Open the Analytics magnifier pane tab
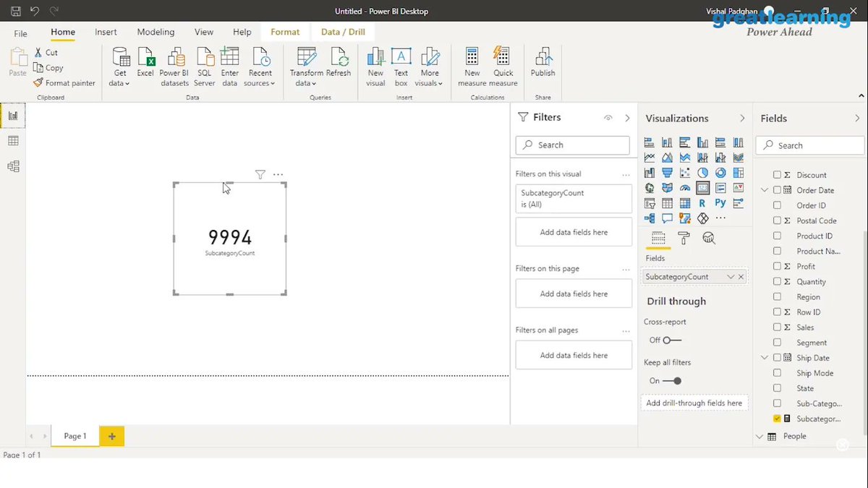The height and width of the screenshot is (488, 868). tap(709, 238)
